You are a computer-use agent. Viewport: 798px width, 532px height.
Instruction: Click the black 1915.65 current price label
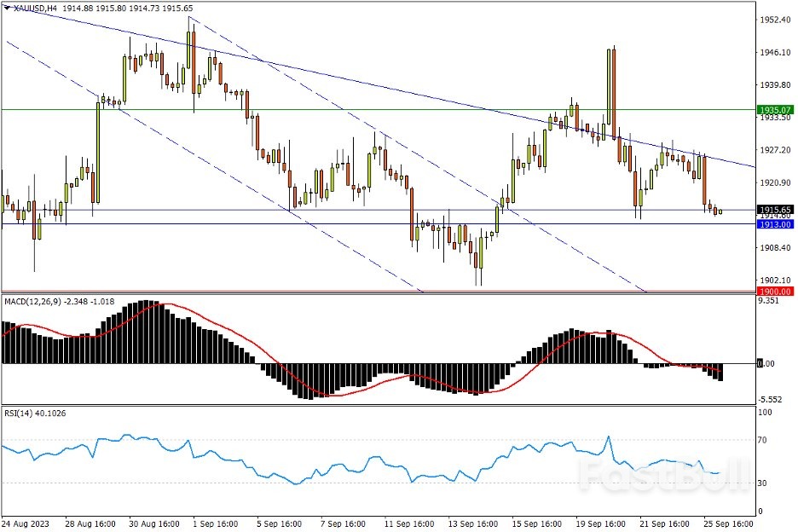point(774,210)
